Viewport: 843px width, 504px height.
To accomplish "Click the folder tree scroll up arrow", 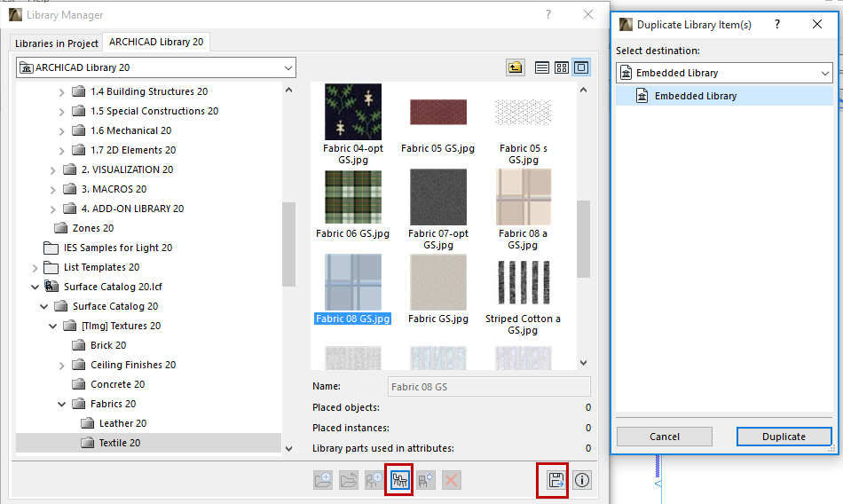I will tap(288, 90).
